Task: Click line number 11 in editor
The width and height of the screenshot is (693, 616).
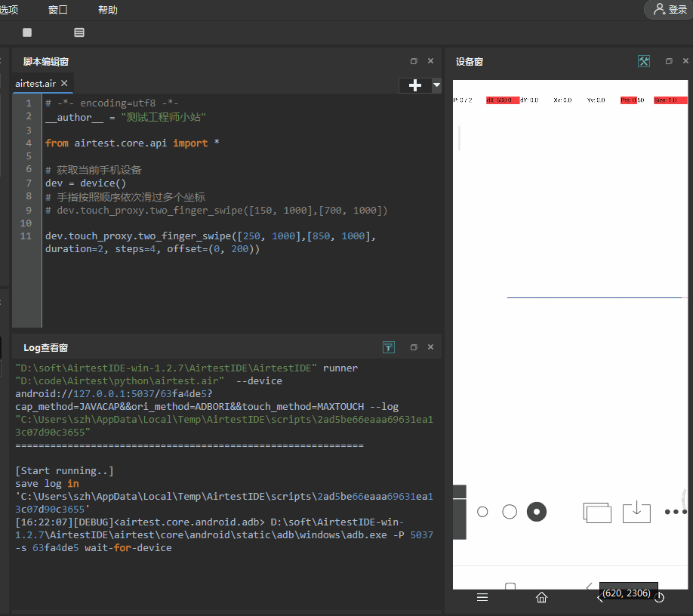Action: coord(26,236)
